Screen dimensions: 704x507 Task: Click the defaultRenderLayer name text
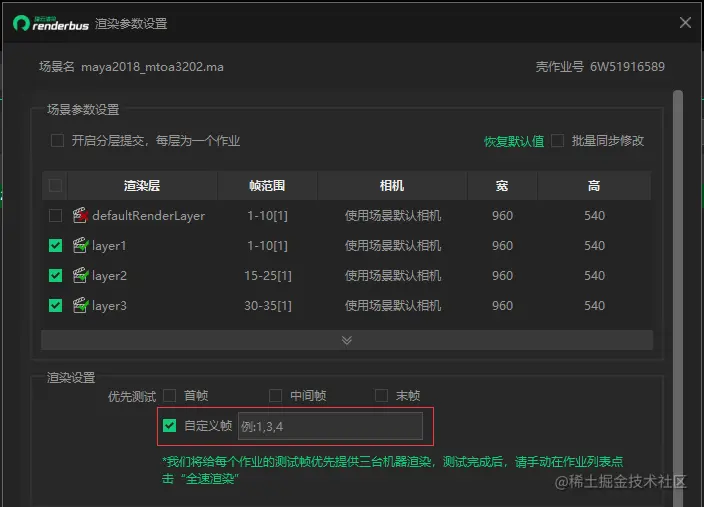(149, 216)
